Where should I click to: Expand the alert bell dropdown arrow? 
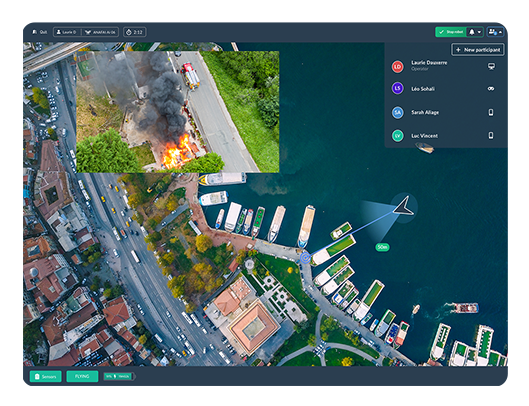click(x=479, y=32)
